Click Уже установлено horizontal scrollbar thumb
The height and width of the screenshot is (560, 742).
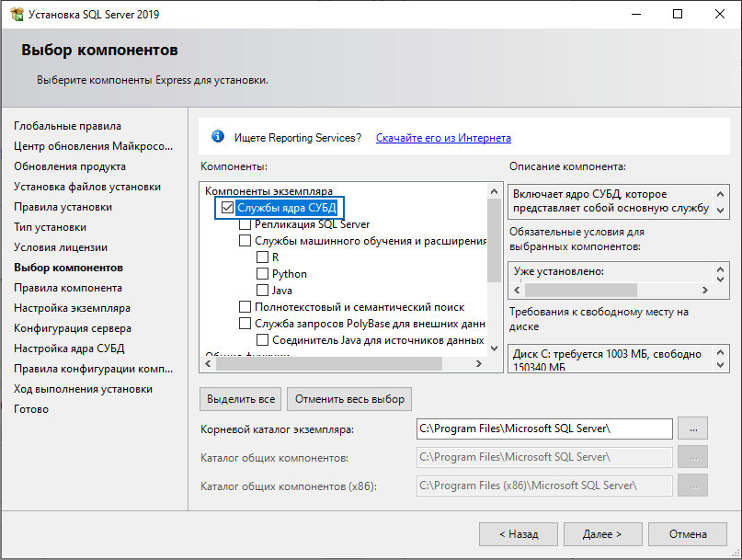581,290
